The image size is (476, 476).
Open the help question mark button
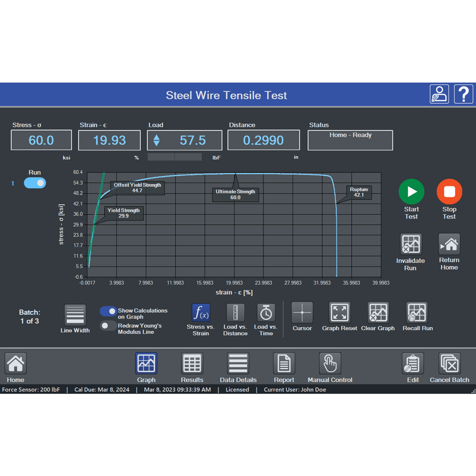click(463, 94)
